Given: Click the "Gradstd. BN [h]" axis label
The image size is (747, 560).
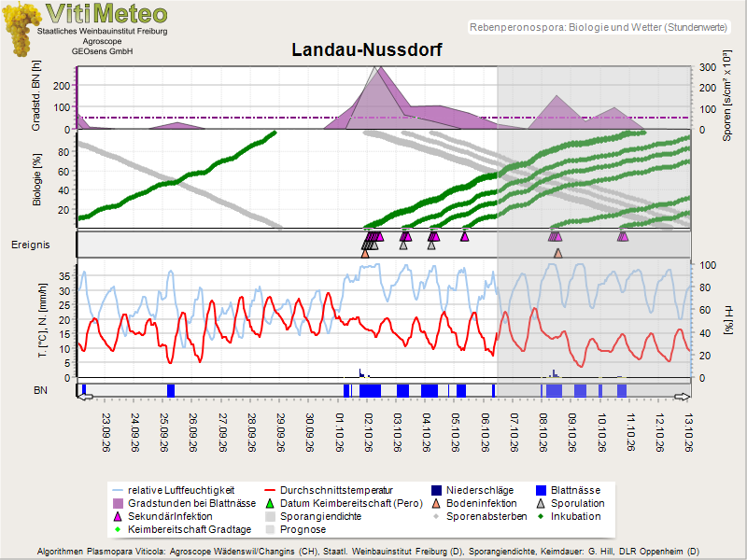Looking at the screenshot, I should tap(36, 96).
